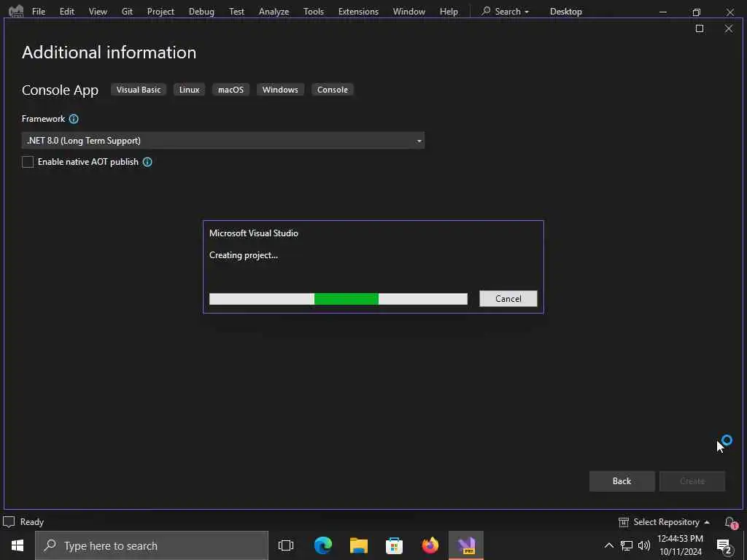
Task: Open the Project menu
Action: [160, 12]
